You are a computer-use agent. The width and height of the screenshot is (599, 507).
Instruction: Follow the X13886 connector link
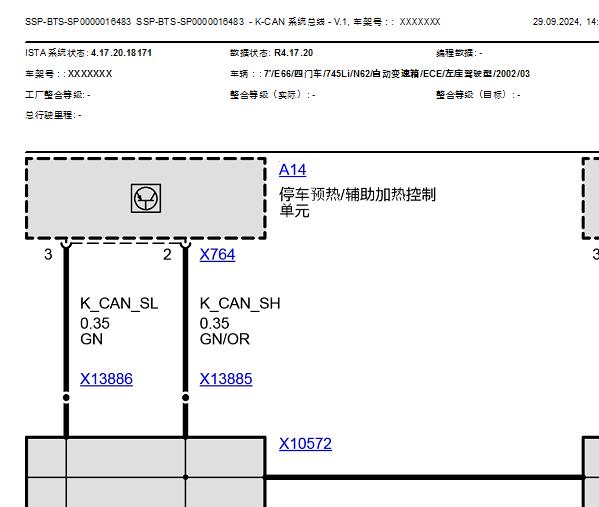tap(106, 379)
